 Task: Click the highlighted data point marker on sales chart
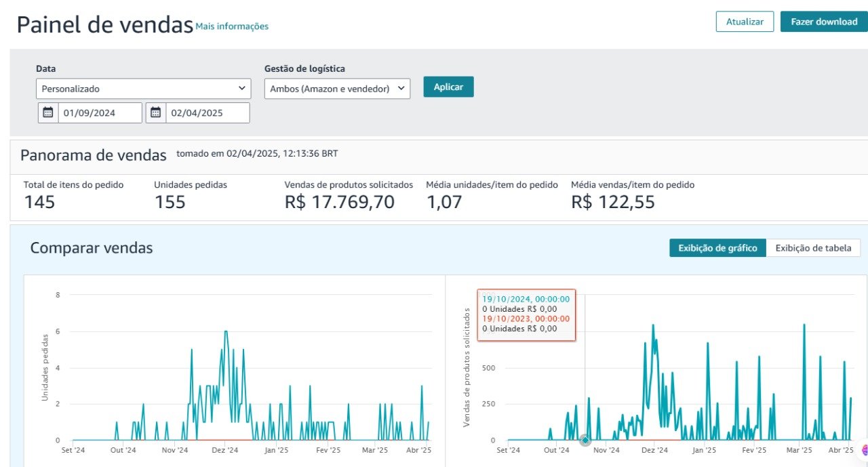coord(585,441)
